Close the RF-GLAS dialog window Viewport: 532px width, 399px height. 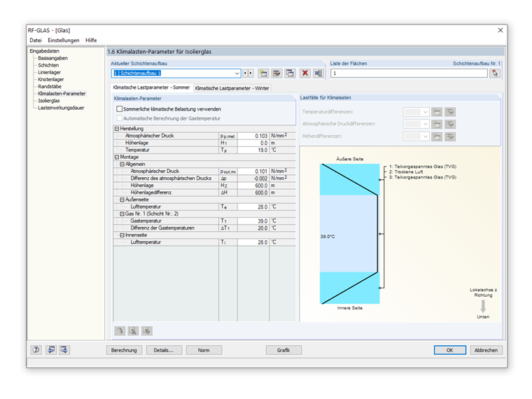500,30
